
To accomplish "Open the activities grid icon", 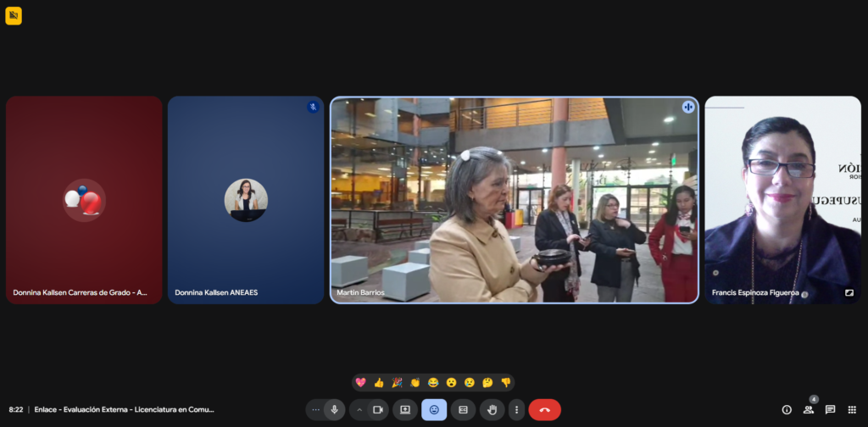I will coord(852,410).
